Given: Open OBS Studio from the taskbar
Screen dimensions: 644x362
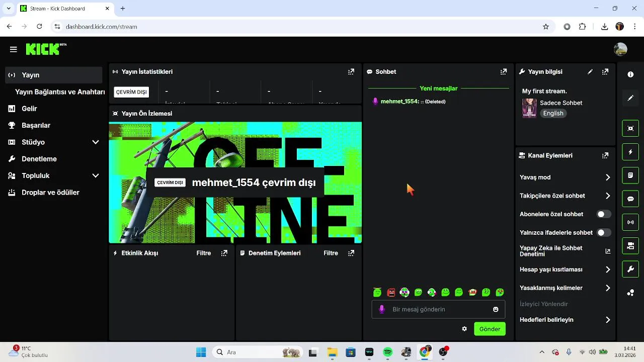Looking at the screenshot, I should pos(443,352).
